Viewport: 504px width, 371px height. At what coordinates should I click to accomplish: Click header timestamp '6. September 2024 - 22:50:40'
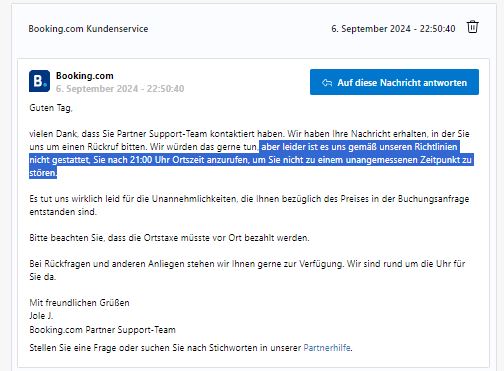click(x=393, y=29)
